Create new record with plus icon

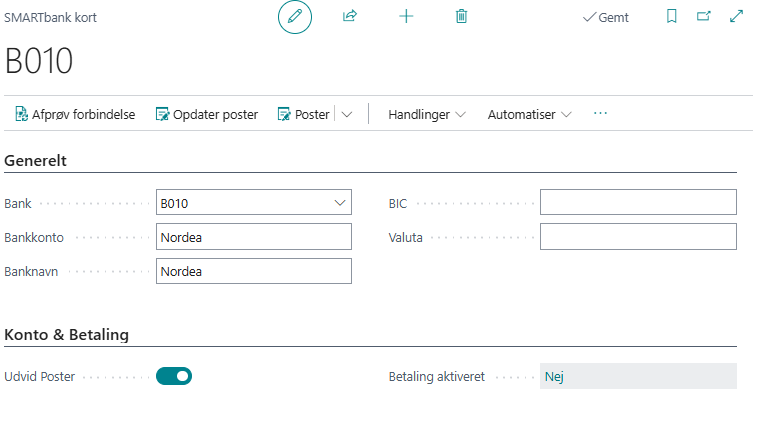(406, 17)
